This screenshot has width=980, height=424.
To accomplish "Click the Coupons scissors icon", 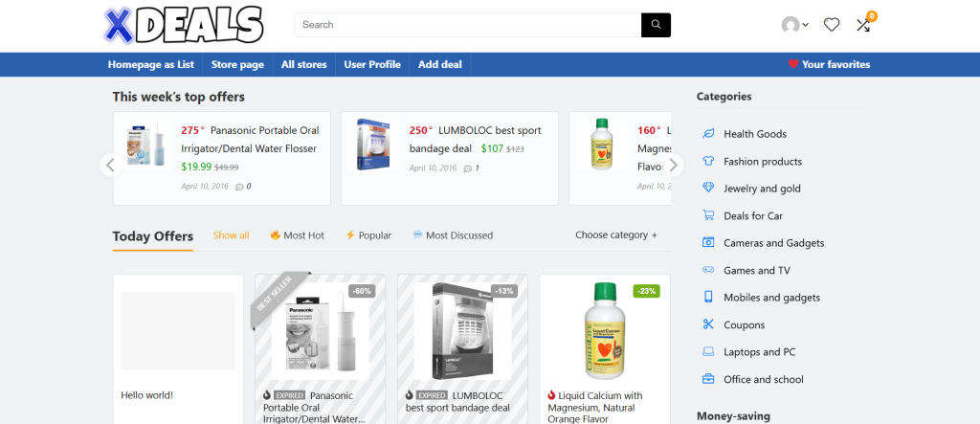I will [708, 324].
